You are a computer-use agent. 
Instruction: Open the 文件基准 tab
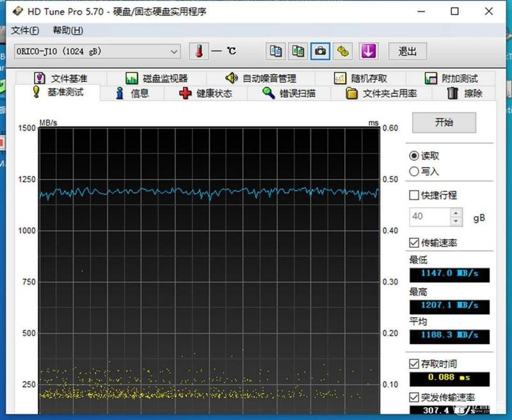(x=61, y=78)
